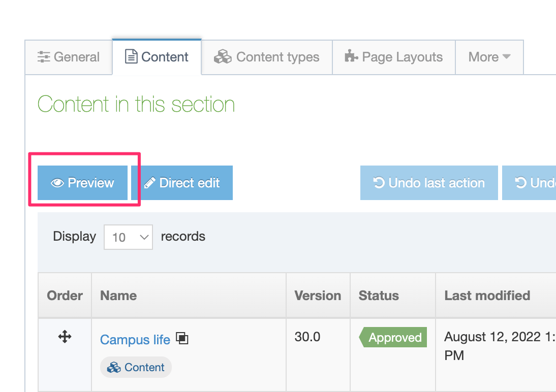This screenshot has height=392, width=556.
Task: Sort by the Version column header
Action: pos(318,296)
